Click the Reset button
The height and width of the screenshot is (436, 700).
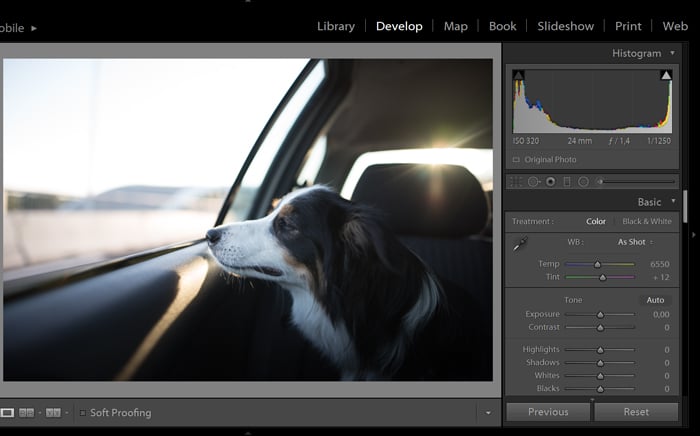[636, 412]
